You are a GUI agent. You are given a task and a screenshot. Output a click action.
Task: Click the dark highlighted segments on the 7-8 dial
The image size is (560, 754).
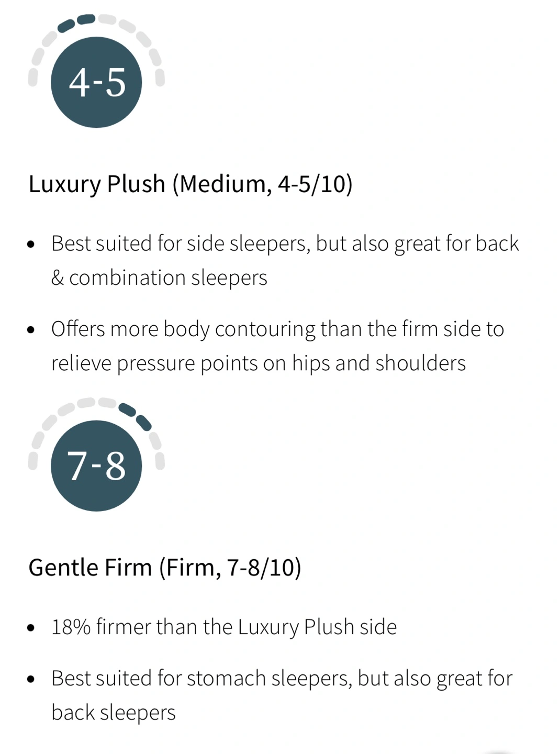(136, 414)
